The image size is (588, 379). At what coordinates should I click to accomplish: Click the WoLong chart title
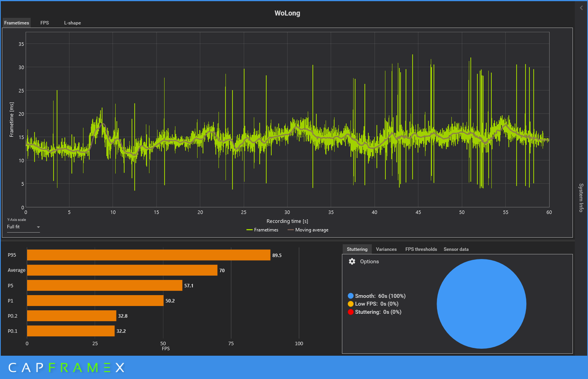[x=287, y=13]
